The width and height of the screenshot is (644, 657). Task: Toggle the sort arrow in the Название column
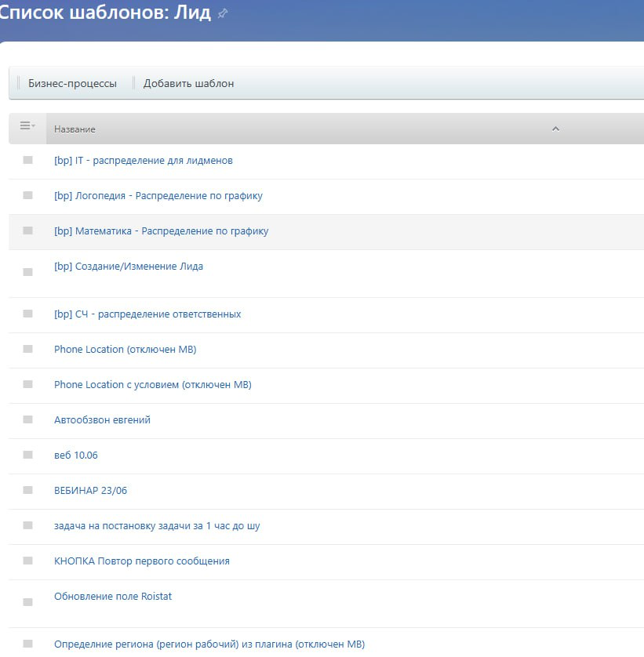click(x=555, y=129)
